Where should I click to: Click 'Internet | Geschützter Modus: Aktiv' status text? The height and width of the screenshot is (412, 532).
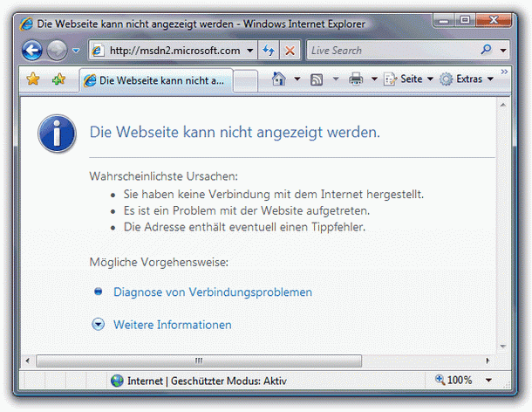click(207, 381)
